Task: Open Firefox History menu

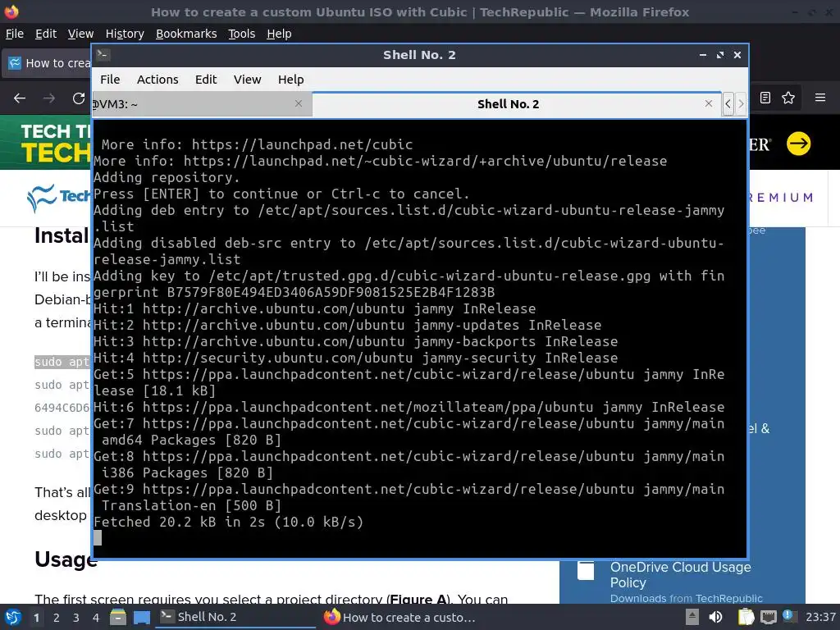Action: click(x=125, y=34)
